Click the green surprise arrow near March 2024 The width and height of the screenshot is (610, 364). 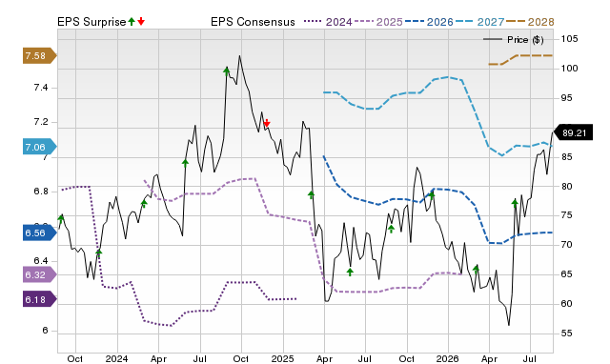coord(144,203)
